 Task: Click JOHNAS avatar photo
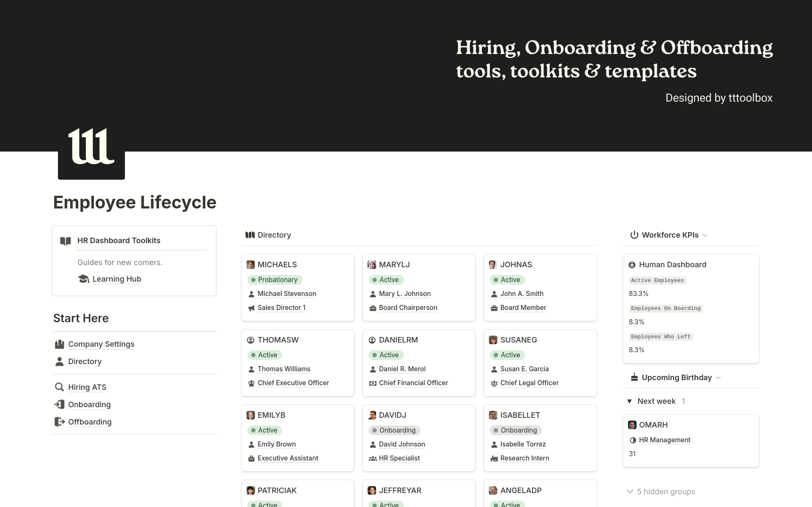pyautogui.click(x=492, y=265)
